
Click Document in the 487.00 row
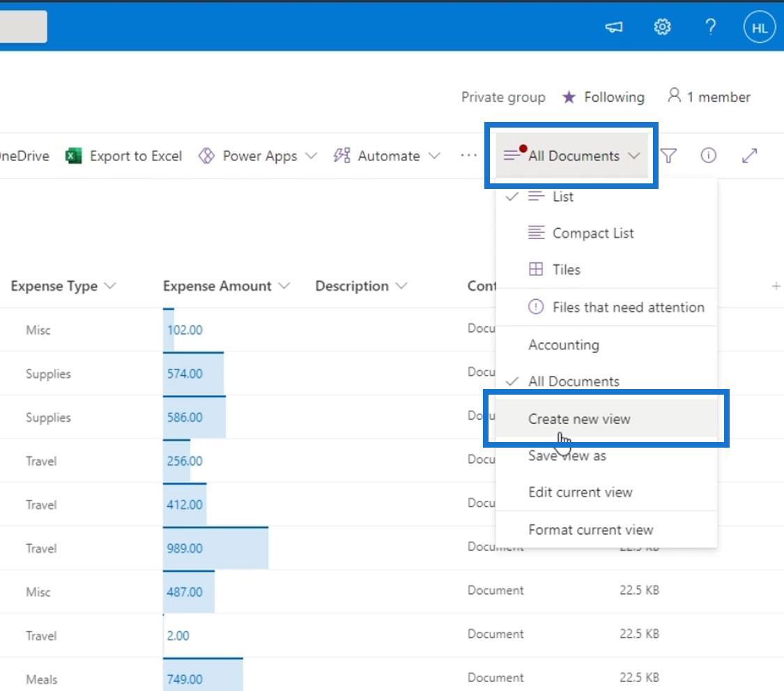pyautogui.click(x=495, y=591)
